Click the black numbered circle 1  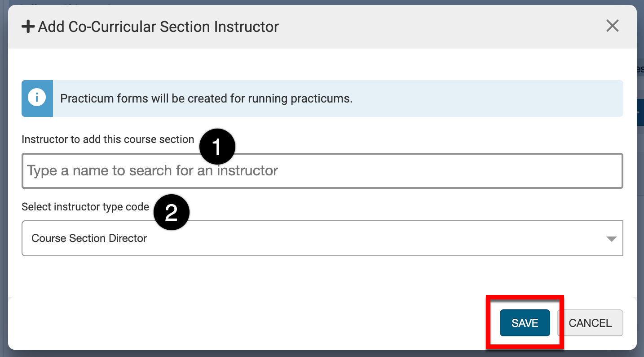217,147
